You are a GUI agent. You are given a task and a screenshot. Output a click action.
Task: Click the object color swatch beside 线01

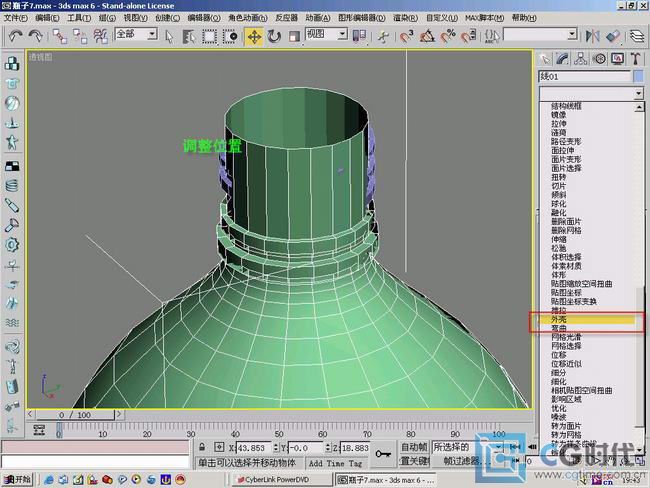[638, 76]
